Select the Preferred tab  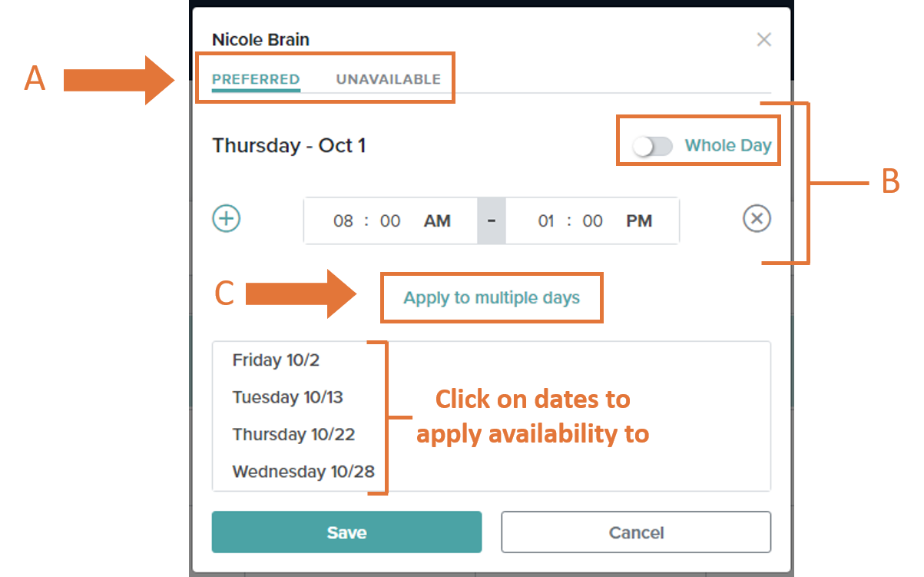click(x=256, y=79)
